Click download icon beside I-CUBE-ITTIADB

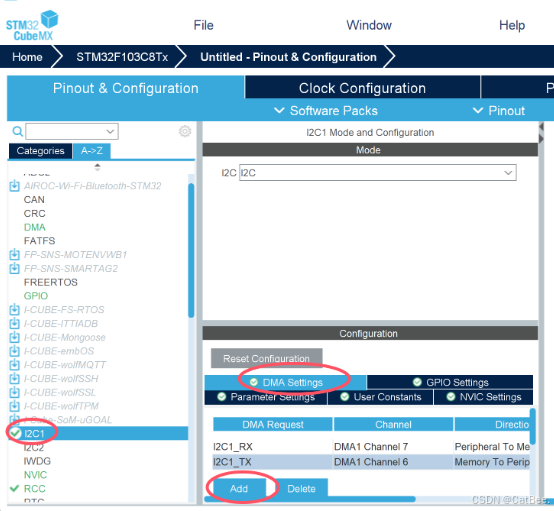point(14,323)
